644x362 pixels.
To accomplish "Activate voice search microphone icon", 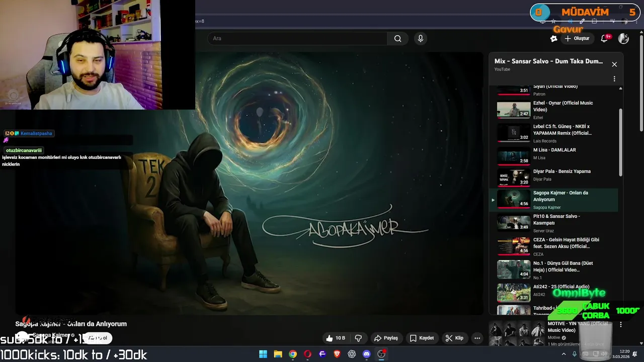I will tap(421, 39).
